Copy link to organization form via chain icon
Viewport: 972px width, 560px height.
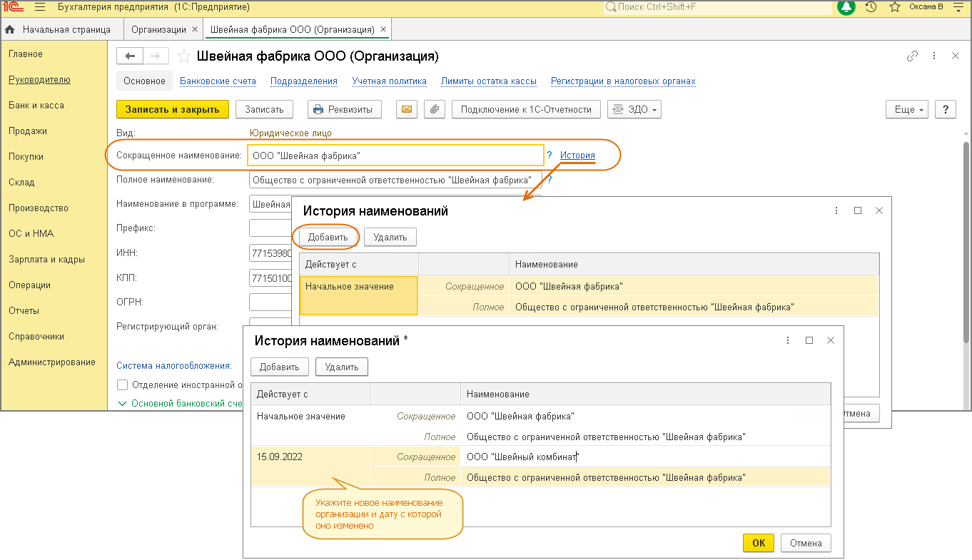[x=912, y=56]
